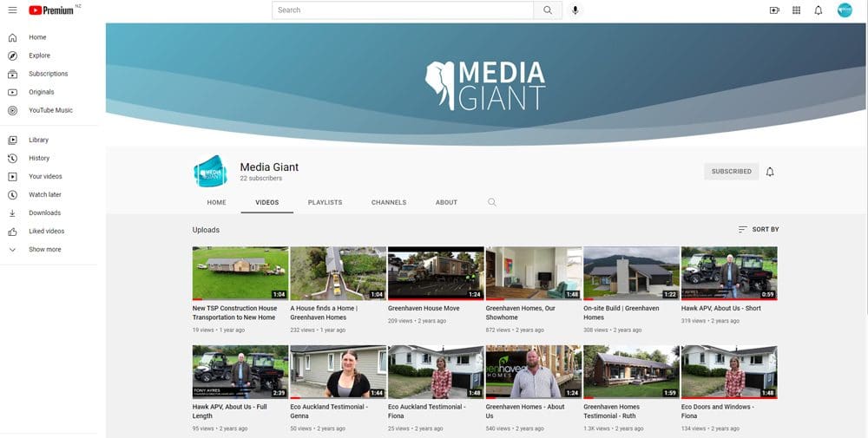Switch to the Channels tab

(389, 202)
